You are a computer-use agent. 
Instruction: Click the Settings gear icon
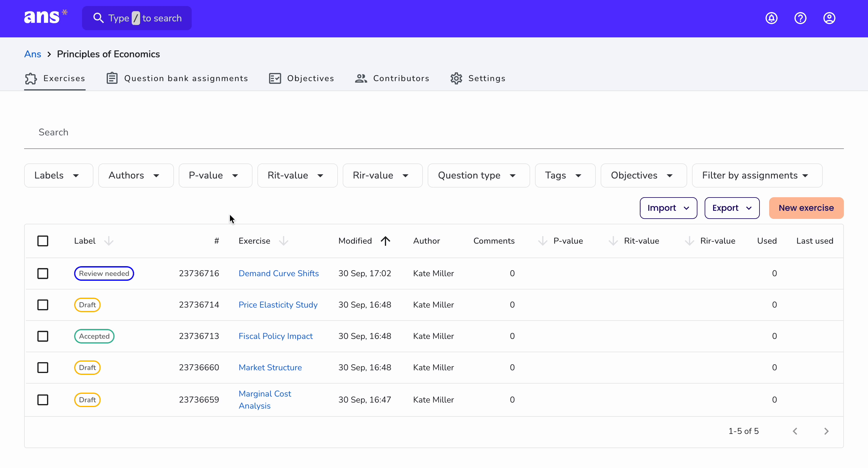tap(456, 78)
